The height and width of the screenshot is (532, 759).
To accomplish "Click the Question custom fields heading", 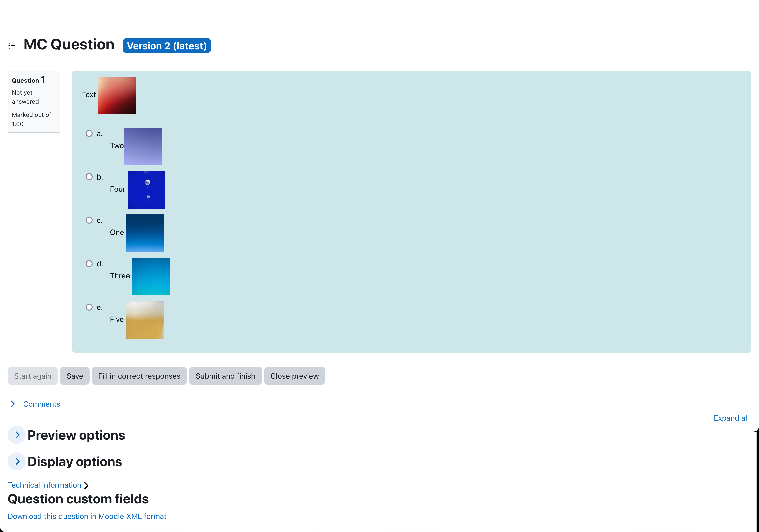I will (78, 499).
